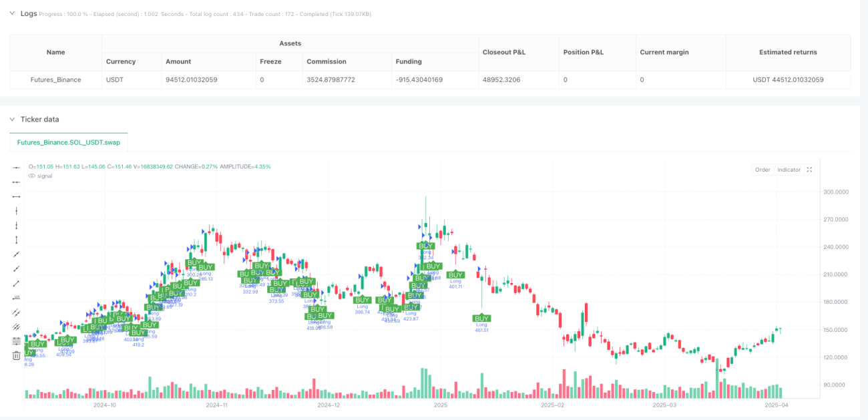
Task: Toggle fullscreen chart view icon
Action: click(x=809, y=170)
